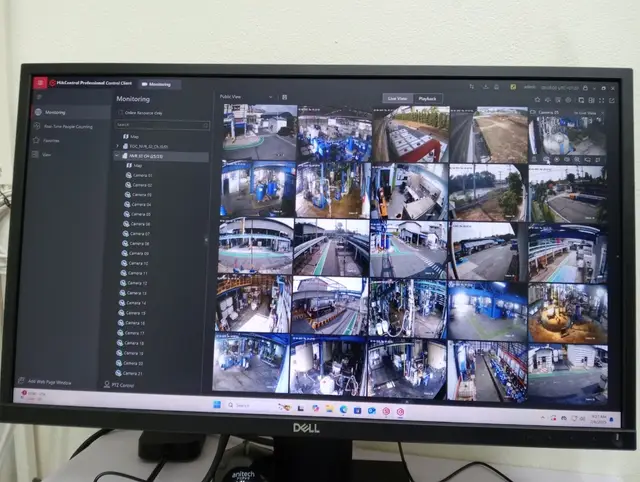This screenshot has width=640, height=482.
Task: Collapse the sidebar menu icon
Action: [x=39, y=97]
